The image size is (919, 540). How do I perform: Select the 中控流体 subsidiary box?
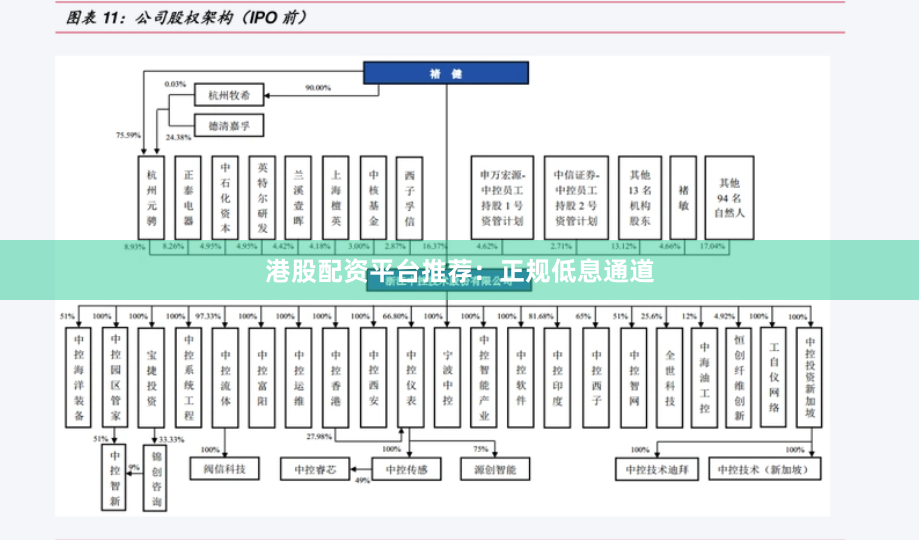pos(225,377)
